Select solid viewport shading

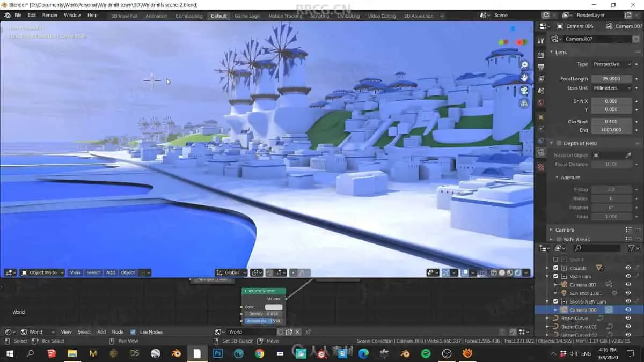pos(502,272)
